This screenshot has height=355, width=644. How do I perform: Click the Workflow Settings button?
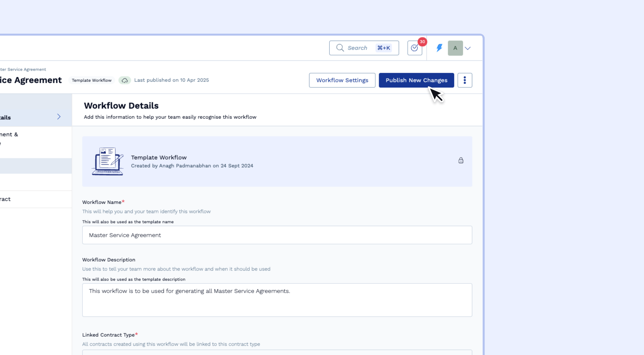click(342, 80)
